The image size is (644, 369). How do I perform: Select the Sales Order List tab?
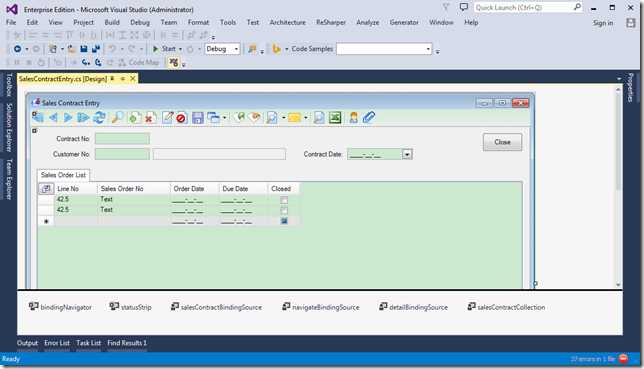click(x=63, y=175)
